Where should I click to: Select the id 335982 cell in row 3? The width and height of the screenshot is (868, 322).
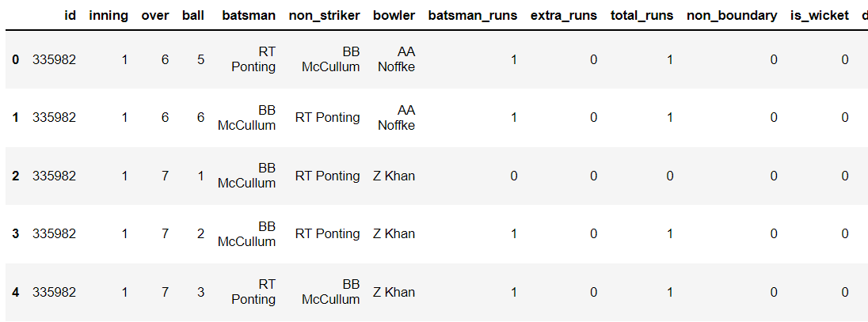54,234
